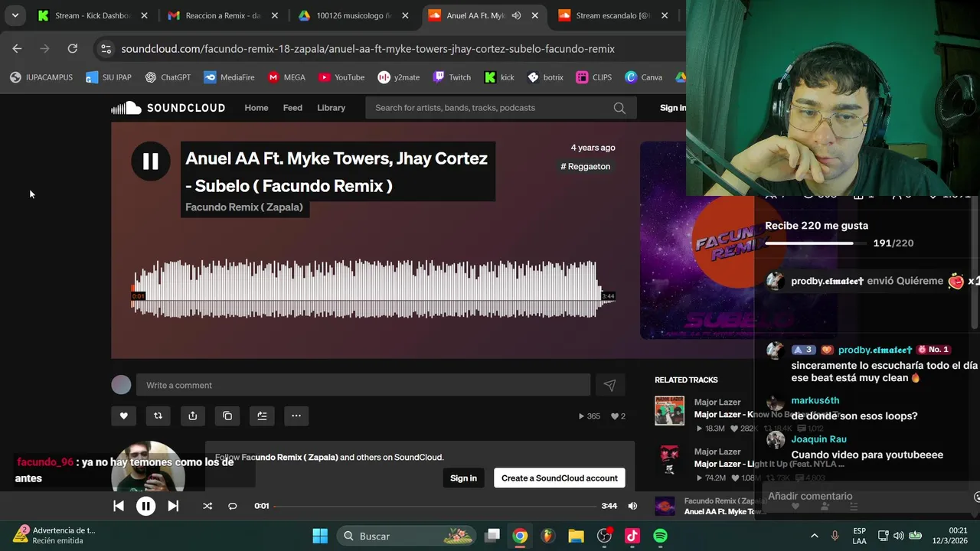Open the MEGA bookmark

287,77
